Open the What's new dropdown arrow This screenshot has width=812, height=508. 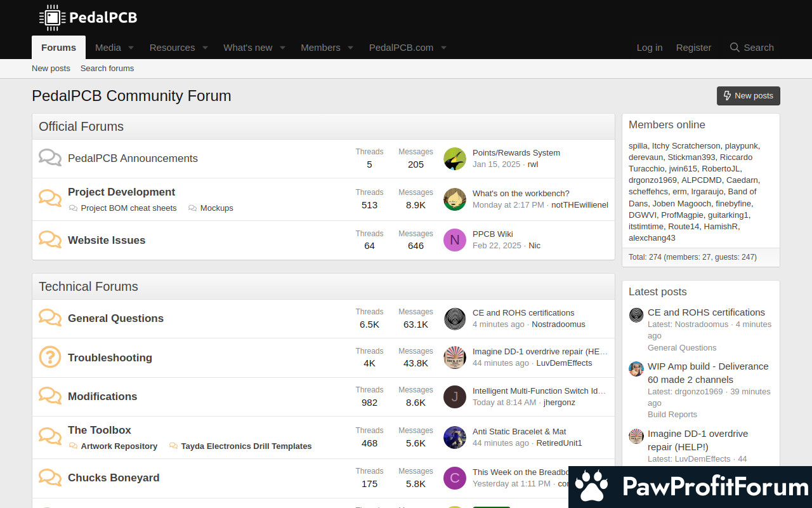coord(282,48)
